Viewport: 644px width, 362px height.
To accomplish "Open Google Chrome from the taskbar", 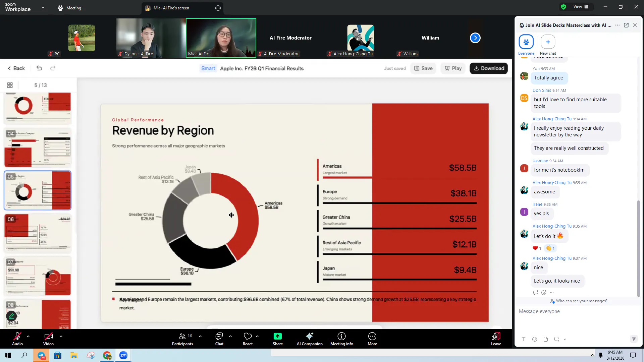I will pos(107,355).
